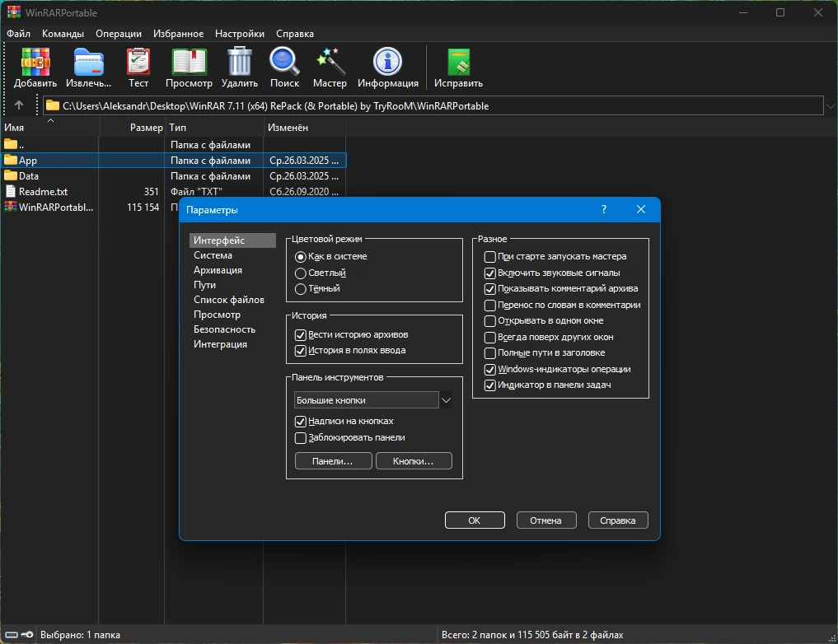Click the Удалить trash bin icon

pyautogui.click(x=240, y=62)
